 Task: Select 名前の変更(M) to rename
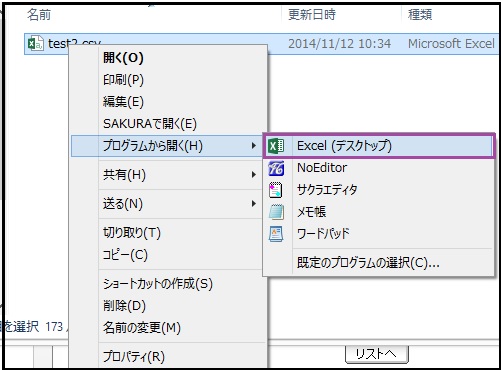point(167,328)
